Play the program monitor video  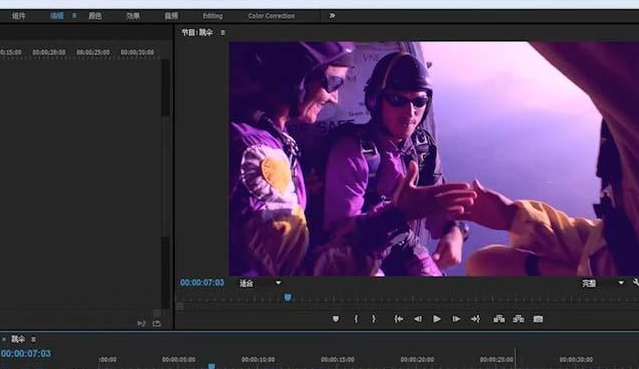[x=436, y=319]
